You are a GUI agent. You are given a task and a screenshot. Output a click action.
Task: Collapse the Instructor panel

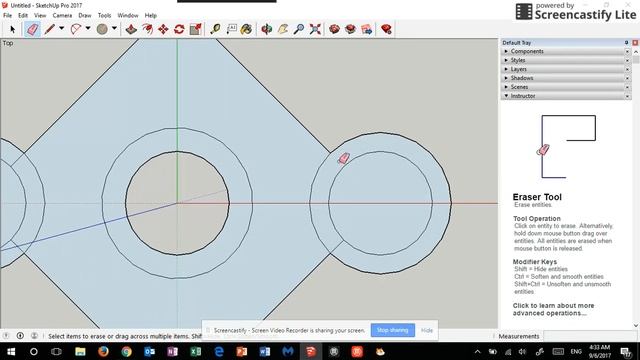click(506, 96)
